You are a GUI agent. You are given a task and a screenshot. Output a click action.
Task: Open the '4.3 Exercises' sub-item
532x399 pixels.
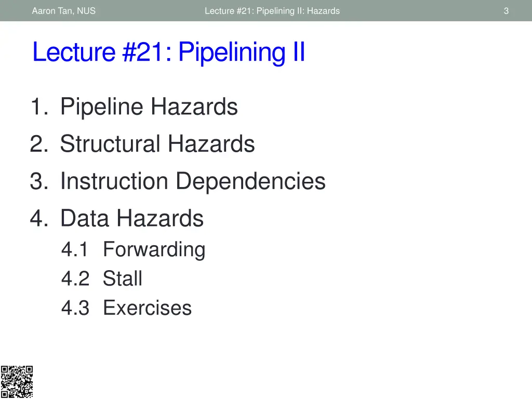127,308
